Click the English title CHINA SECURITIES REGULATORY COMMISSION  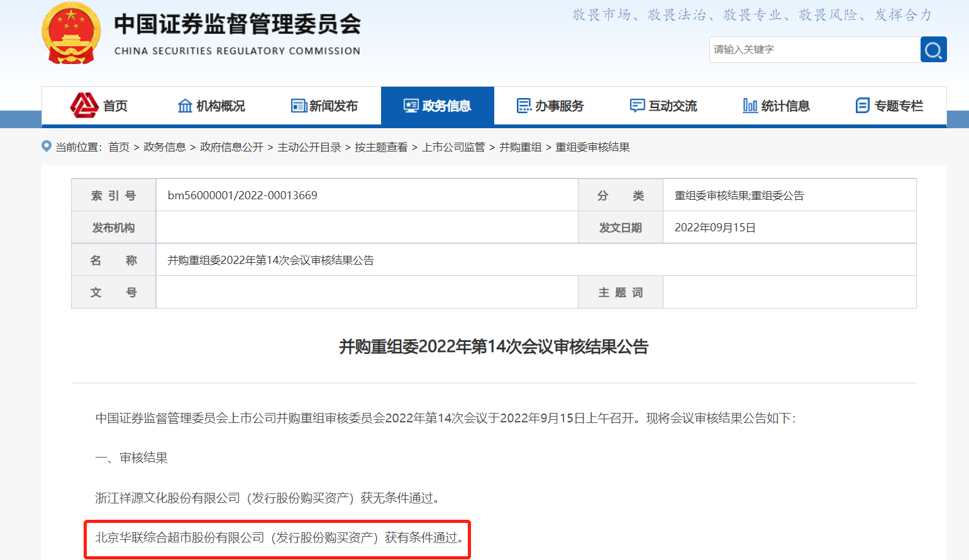(x=237, y=51)
